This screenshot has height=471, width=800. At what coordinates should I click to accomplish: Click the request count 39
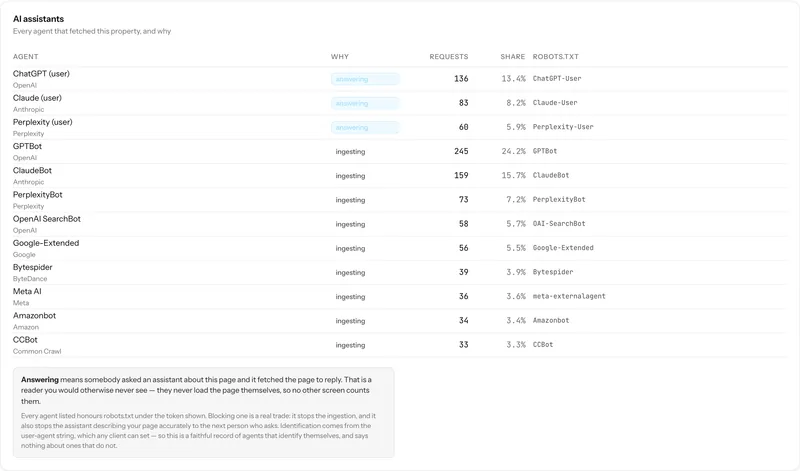coord(464,272)
